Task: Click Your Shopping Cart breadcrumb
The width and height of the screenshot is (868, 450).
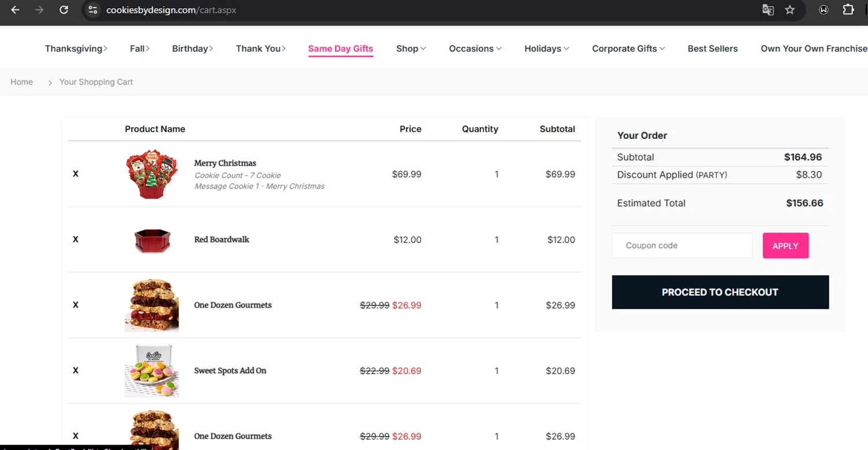Action: pyautogui.click(x=96, y=82)
